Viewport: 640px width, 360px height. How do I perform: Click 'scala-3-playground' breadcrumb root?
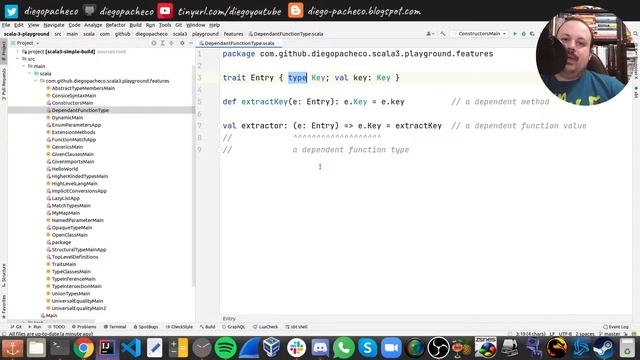(27, 34)
